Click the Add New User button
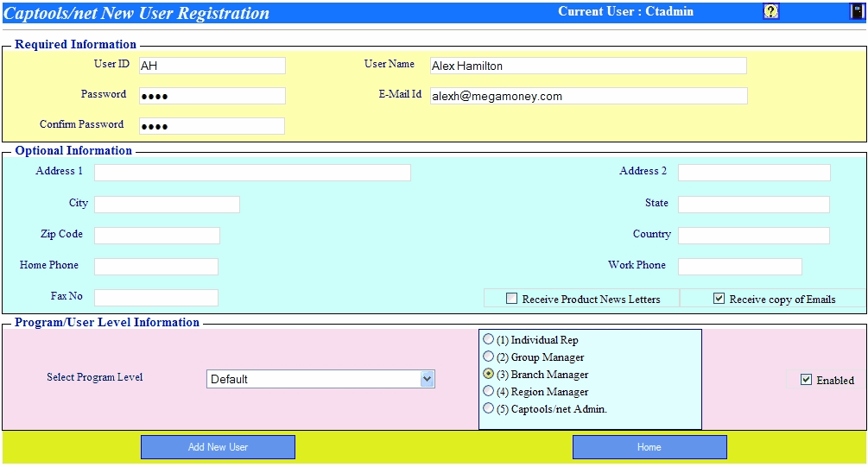Screen dimensions: 868x467 pos(219,447)
